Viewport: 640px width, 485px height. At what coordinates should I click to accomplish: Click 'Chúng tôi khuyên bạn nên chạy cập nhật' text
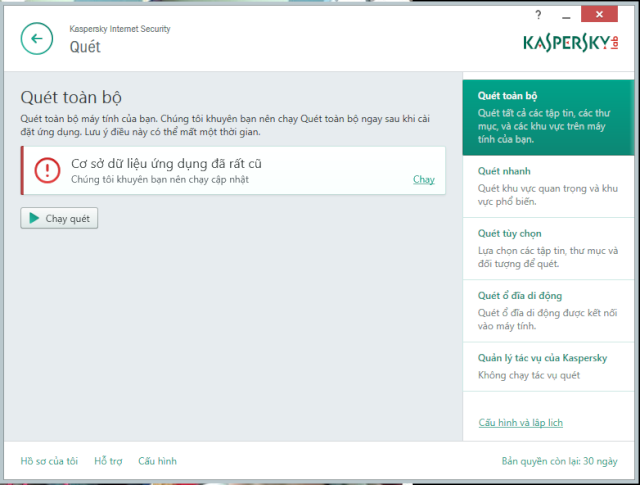(160, 180)
